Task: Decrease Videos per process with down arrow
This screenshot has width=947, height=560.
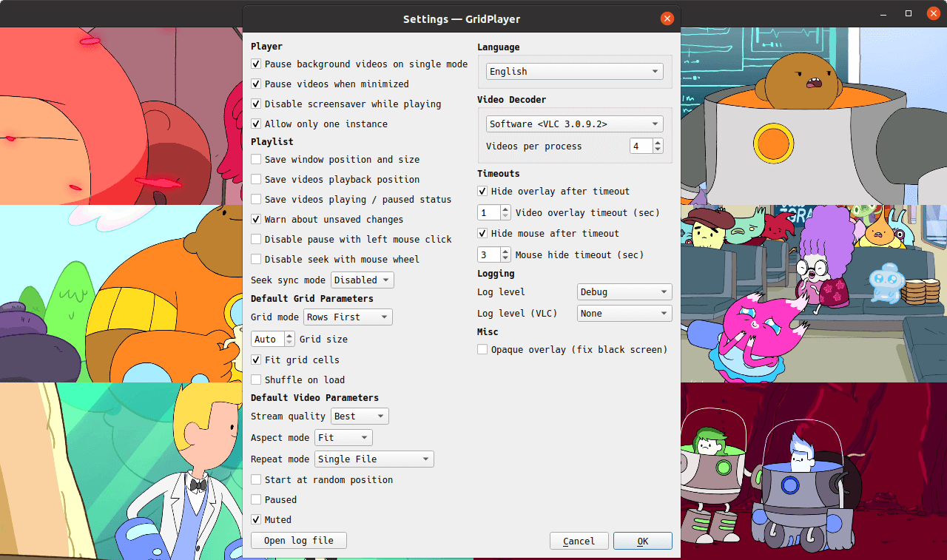Action: pos(658,150)
